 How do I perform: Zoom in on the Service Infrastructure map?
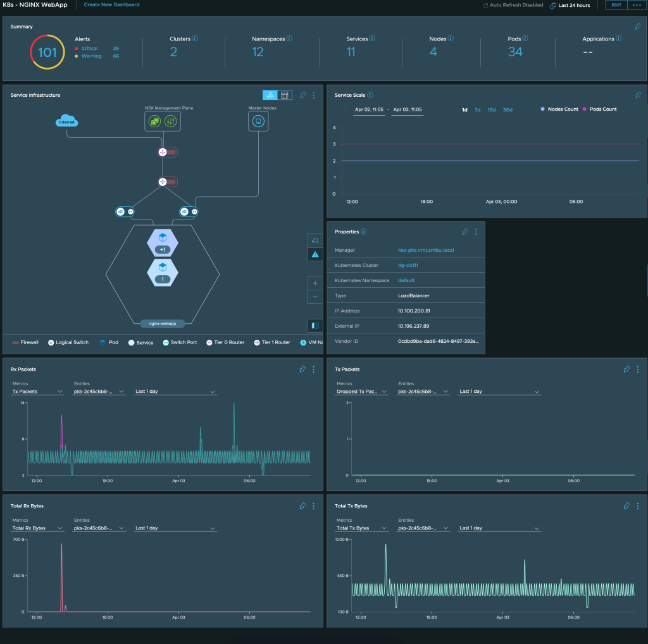coord(315,283)
